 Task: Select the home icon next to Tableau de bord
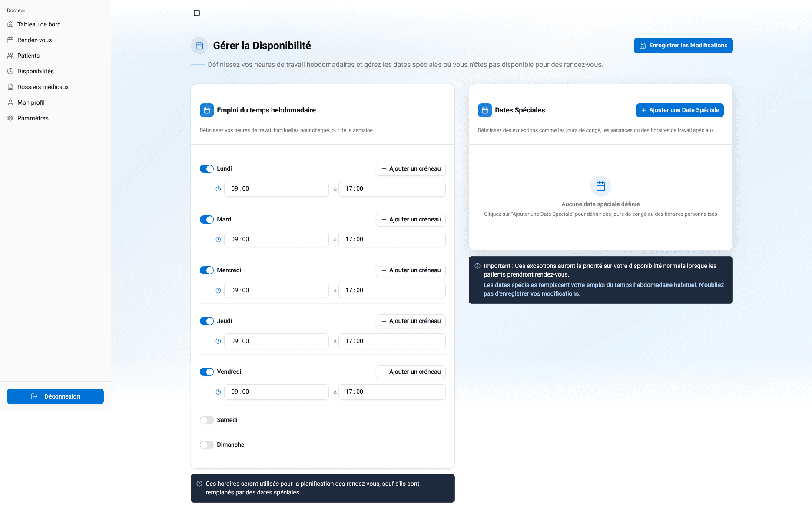(x=10, y=24)
